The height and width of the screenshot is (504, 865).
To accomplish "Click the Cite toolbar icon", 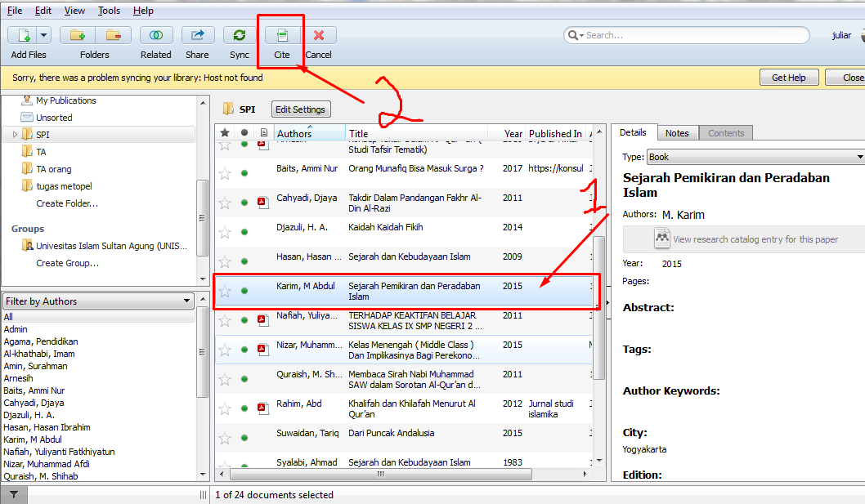I will (x=282, y=35).
